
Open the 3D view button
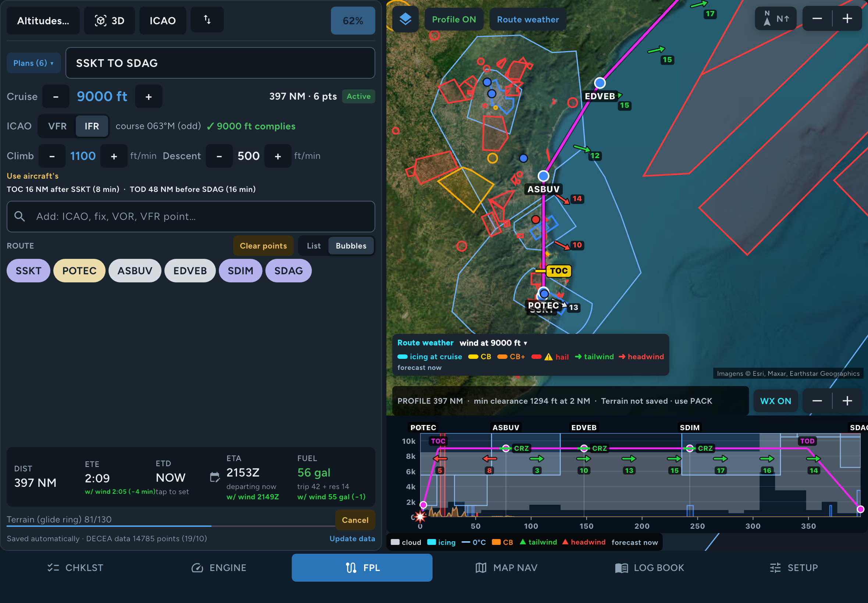coord(109,20)
